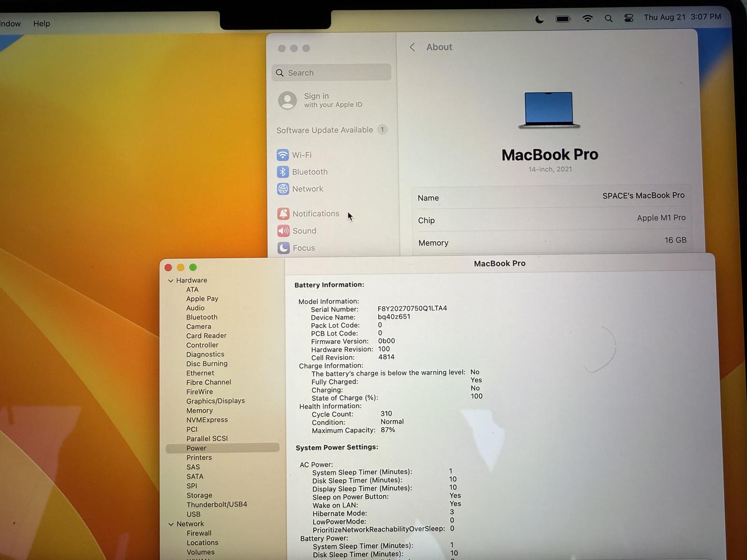Select Bluetooth in the System Information Hardware list
The height and width of the screenshot is (560, 747).
[x=202, y=317]
